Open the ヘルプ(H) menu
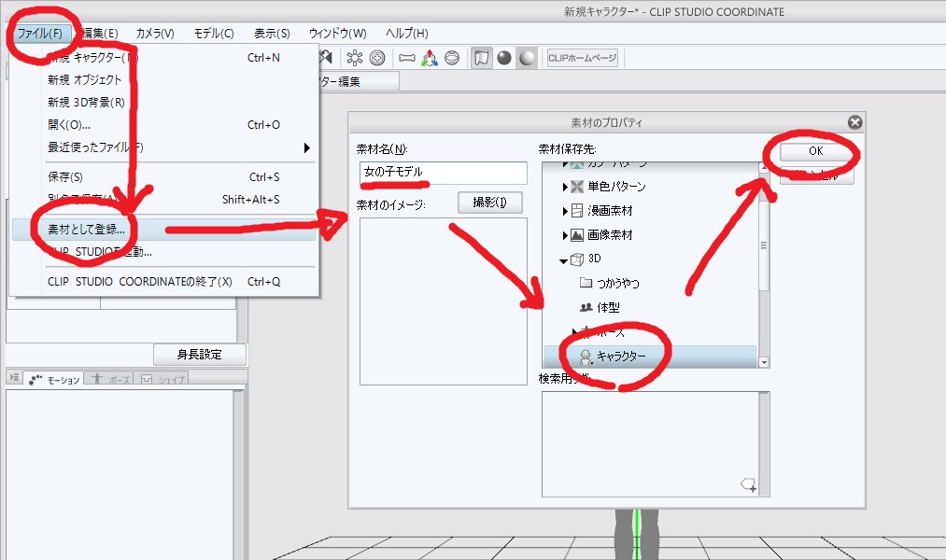The image size is (946, 560). click(406, 34)
